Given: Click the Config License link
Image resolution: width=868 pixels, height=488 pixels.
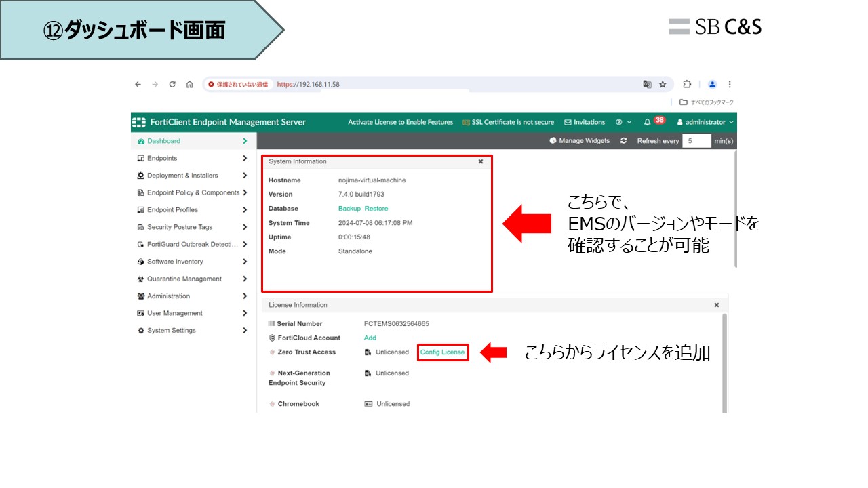Looking at the screenshot, I should 443,352.
